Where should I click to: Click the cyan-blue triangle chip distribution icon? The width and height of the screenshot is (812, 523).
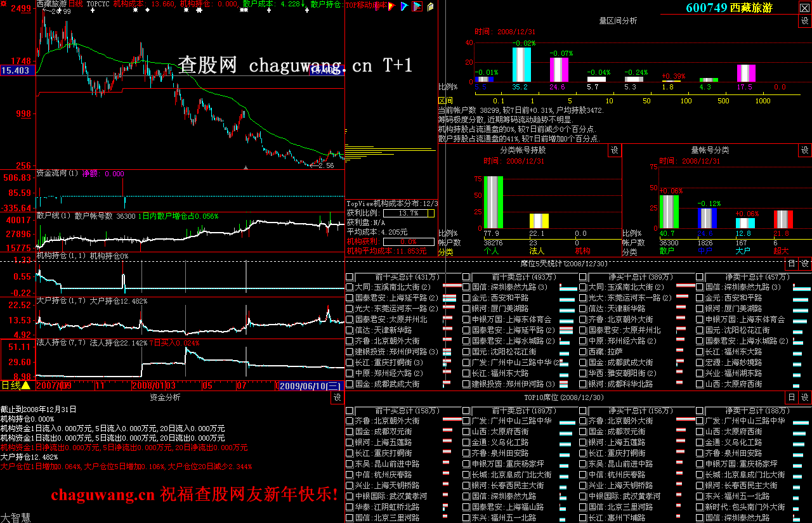(x=405, y=6)
